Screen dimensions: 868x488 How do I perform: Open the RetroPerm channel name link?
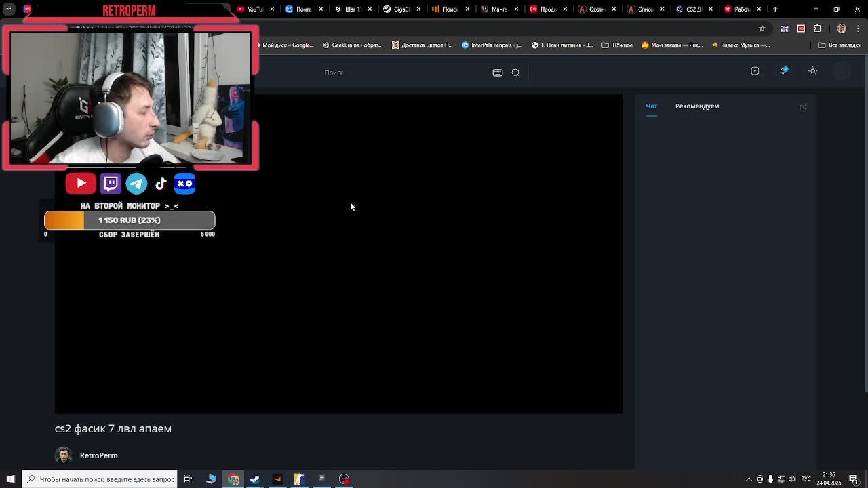click(99, 455)
